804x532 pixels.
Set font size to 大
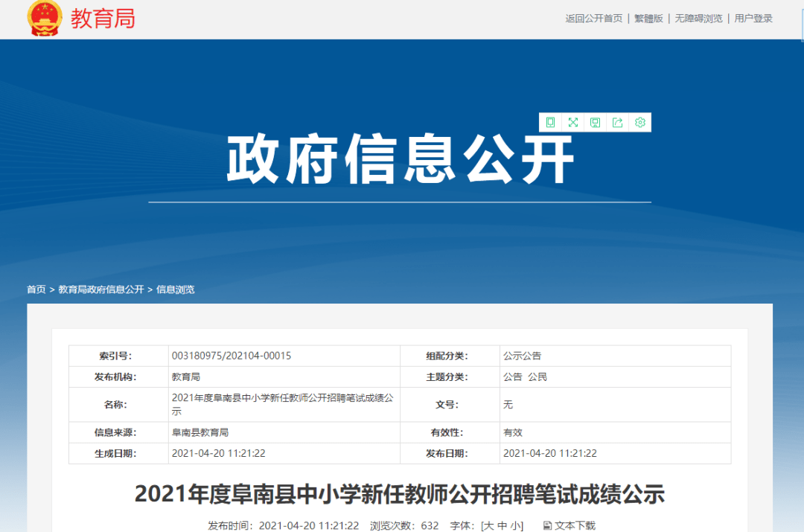point(488,525)
